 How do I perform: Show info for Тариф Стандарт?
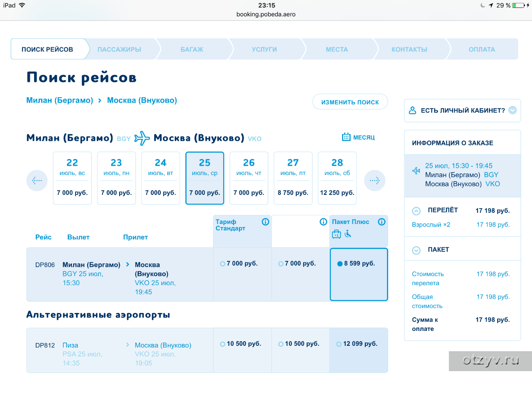click(x=265, y=222)
